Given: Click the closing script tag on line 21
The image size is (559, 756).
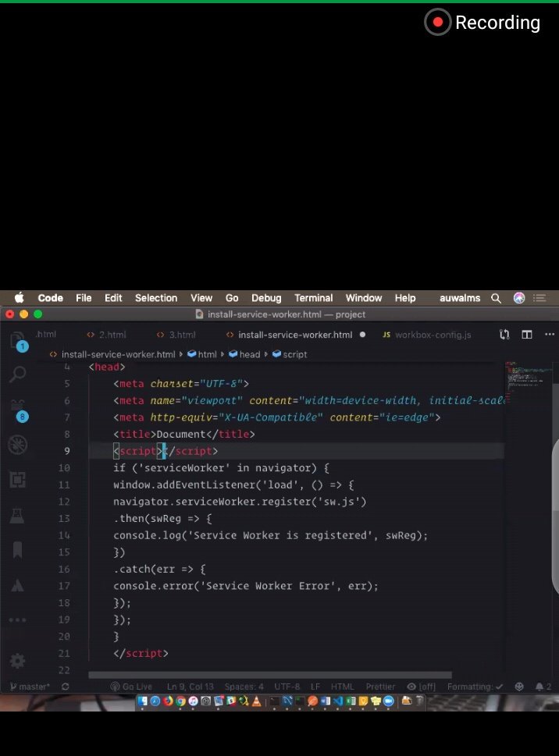Looking at the screenshot, I should (x=141, y=653).
